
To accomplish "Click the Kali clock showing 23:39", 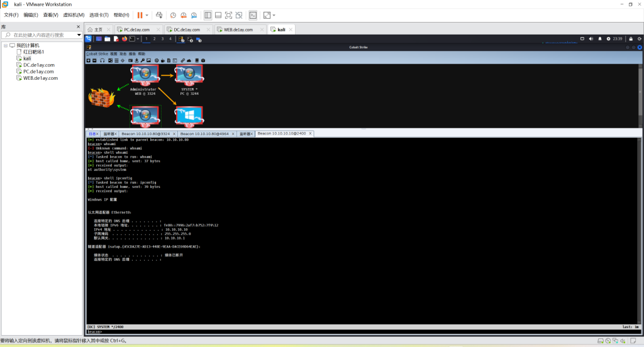I will [x=618, y=38].
